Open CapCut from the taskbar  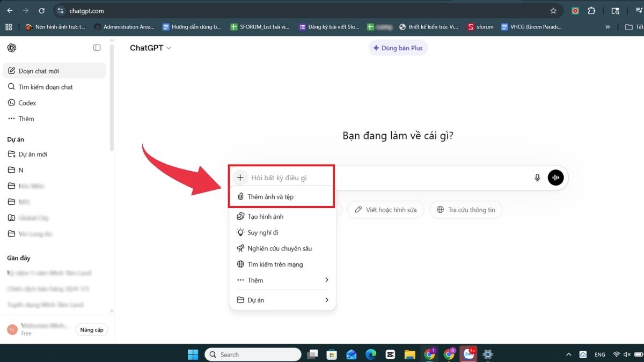[390, 354]
